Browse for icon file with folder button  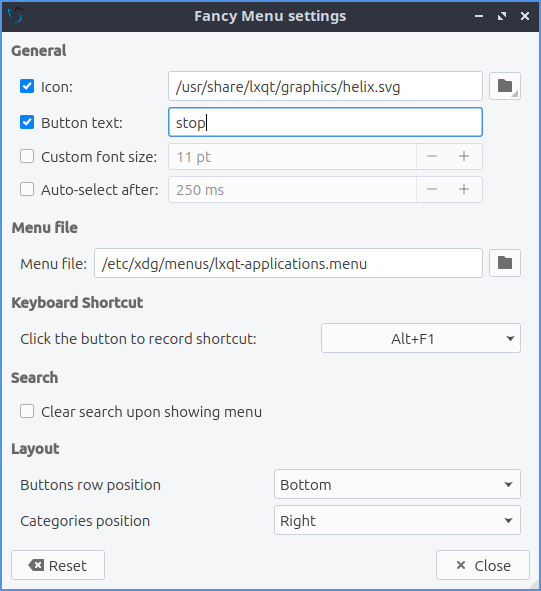(504, 86)
